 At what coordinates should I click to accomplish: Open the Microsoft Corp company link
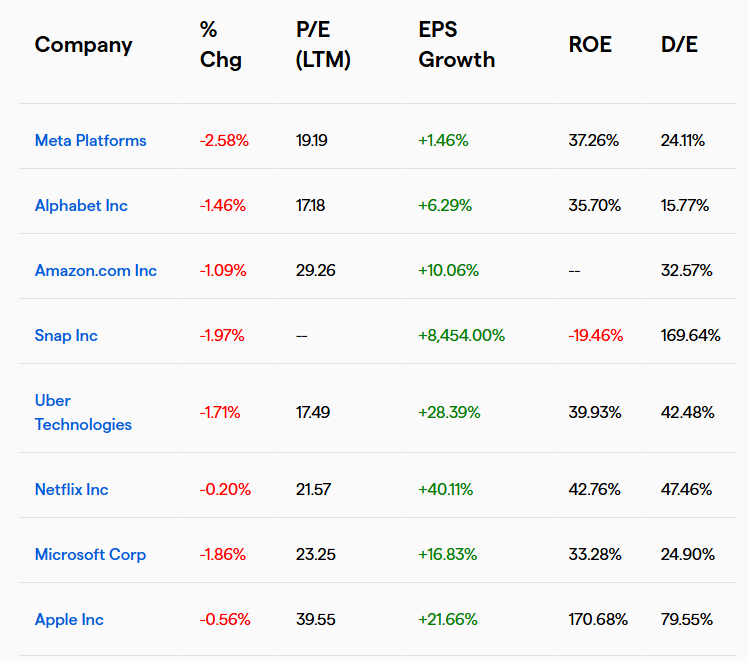(90, 554)
